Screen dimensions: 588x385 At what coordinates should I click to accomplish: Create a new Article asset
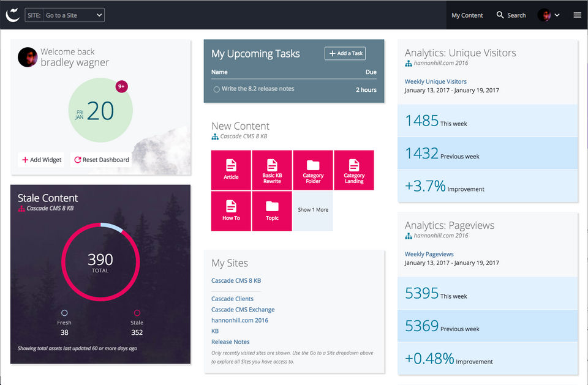[231, 170]
